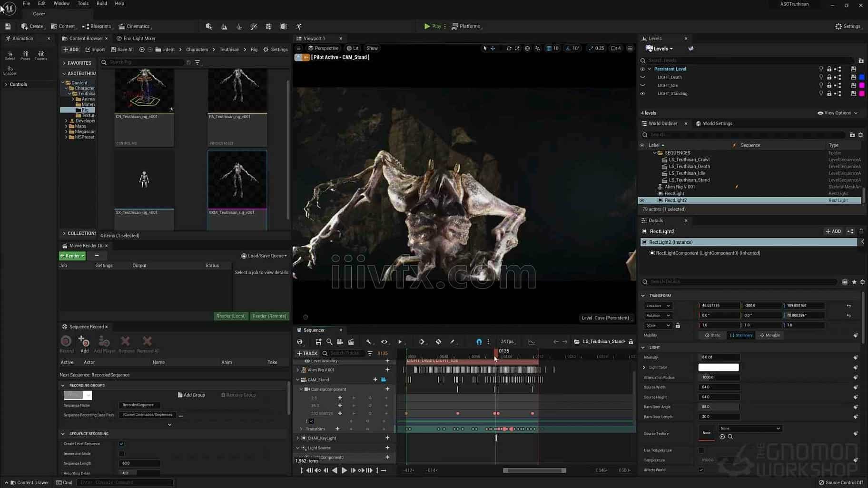Click the scale lock icon in Details
The height and width of the screenshot is (488, 868).
coord(678,326)
